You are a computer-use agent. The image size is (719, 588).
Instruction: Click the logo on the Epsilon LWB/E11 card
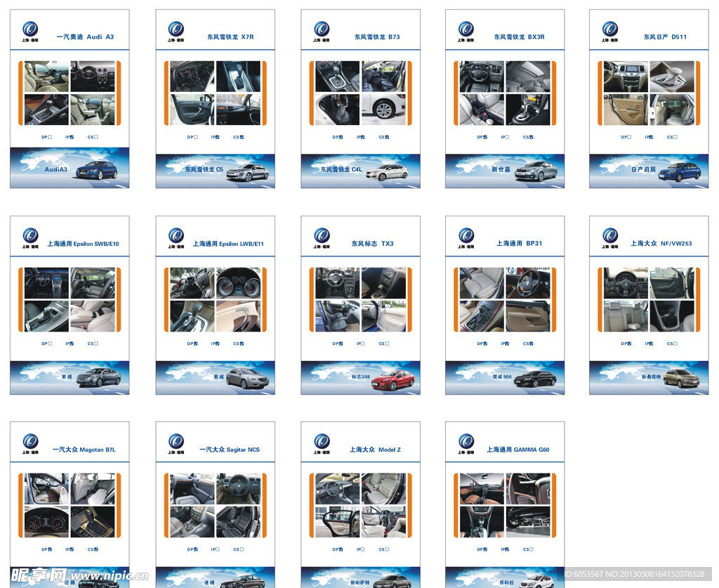click(176, 238)
